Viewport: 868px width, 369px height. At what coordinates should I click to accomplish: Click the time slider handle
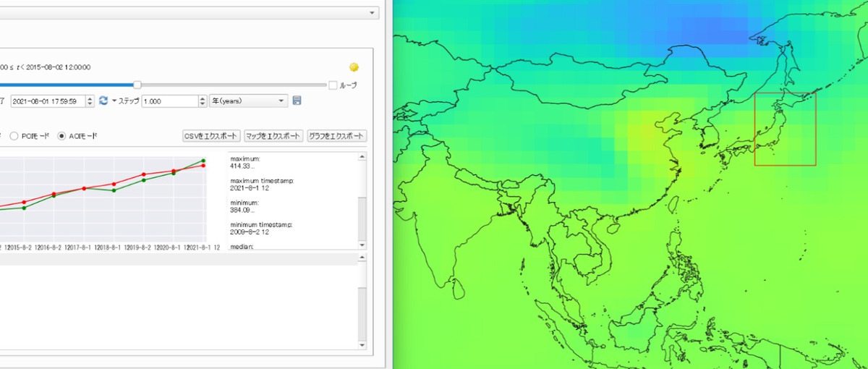pyautogui.click(x=137, y=85)
